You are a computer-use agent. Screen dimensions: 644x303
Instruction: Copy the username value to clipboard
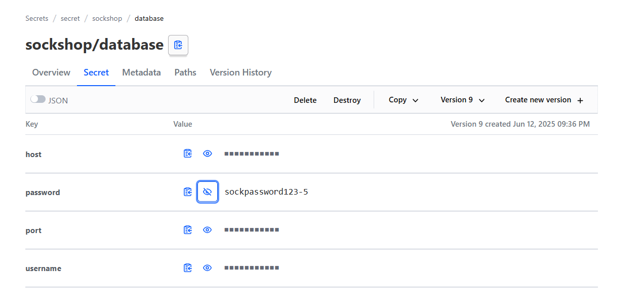188,268
